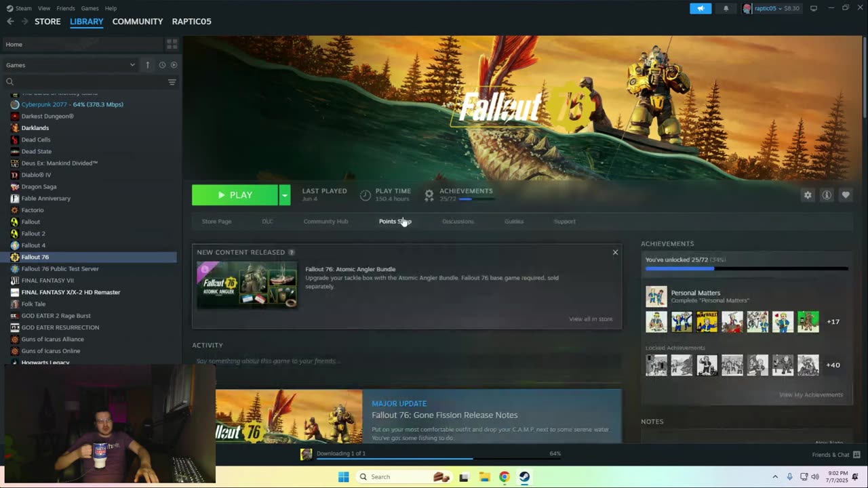Open the Friends menu
Viewport: 868px width, 488px height.
[66, 8]
